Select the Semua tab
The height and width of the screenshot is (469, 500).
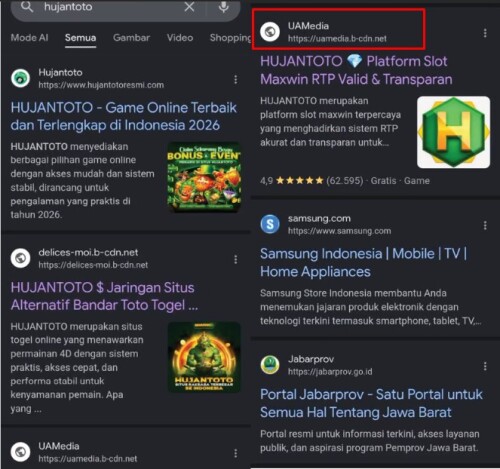[x=80, y=38]
